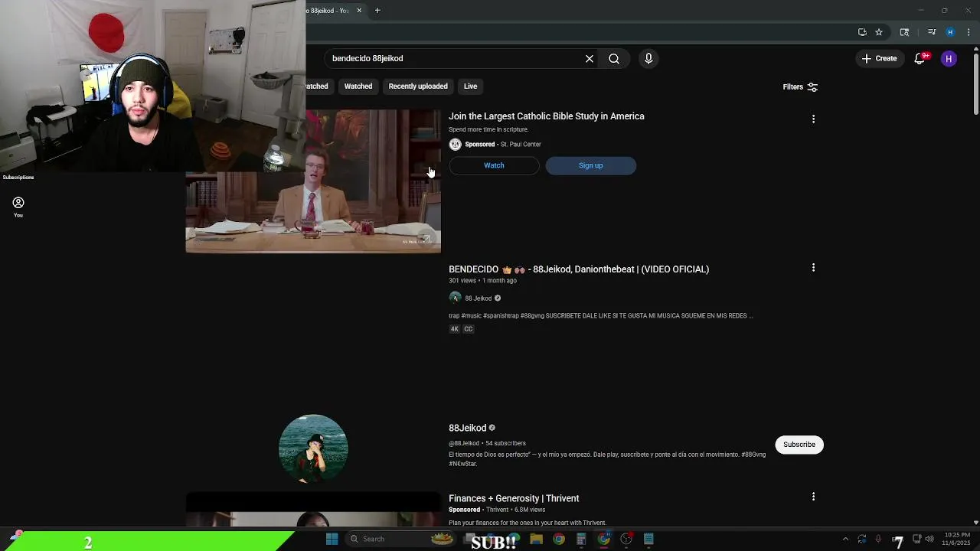Click the 88 Jeikod uploader name
The height and width of the screenshot is (551, 980).
tap(478, 298)
